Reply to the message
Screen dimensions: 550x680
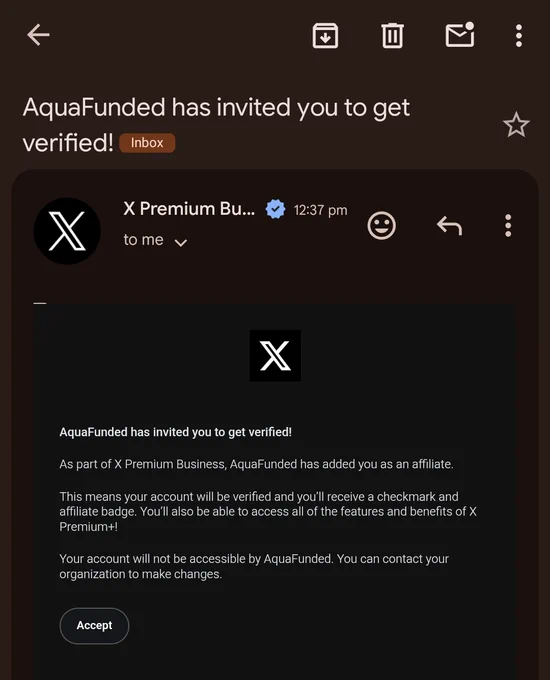(449, 226)
